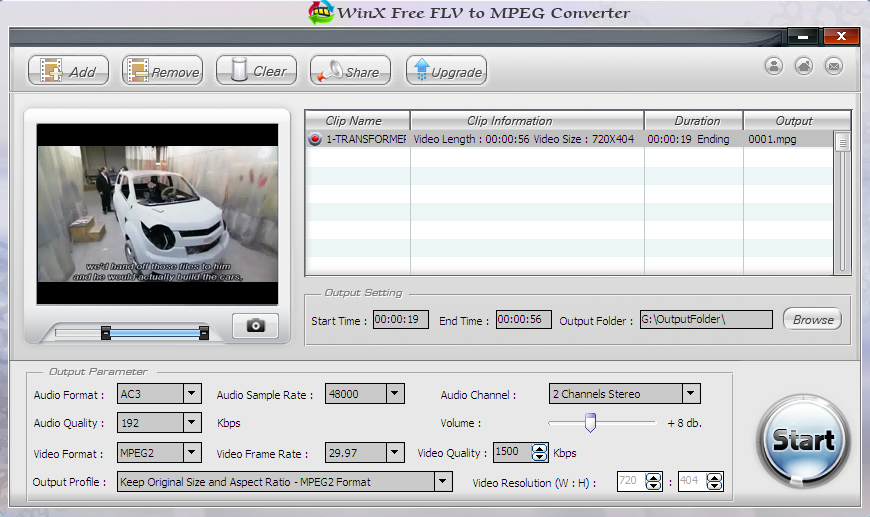The width and height of the screenshot is (870, 517).
Task: Click the resolution height 404 field
Action: (692, 481)
